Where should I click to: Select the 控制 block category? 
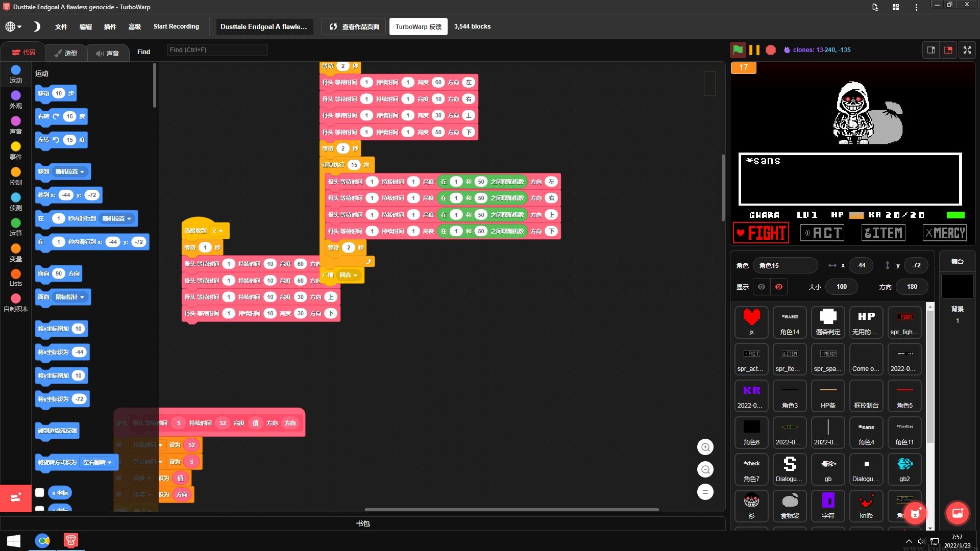point(16,176)
